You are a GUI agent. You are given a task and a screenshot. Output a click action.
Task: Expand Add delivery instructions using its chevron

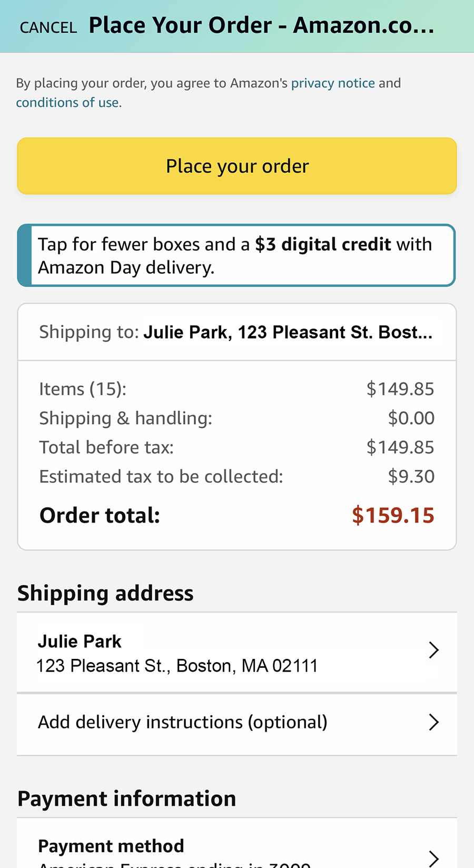(x=433, y=722)
